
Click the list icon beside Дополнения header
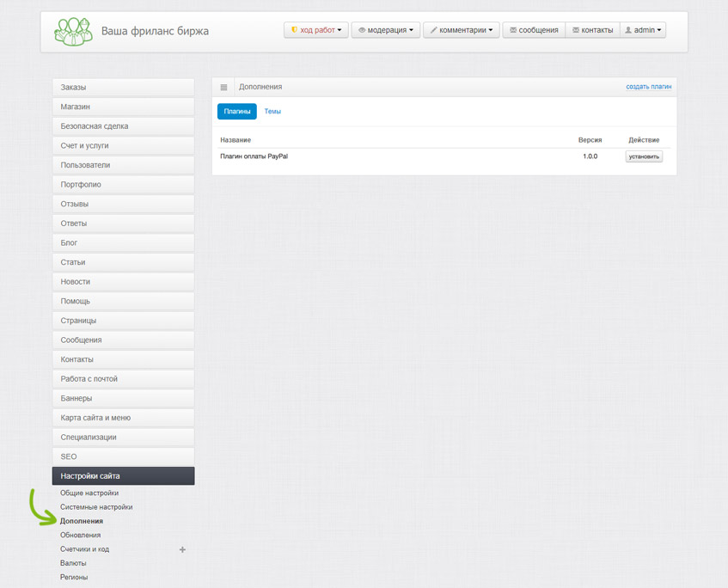pos(223,88)
